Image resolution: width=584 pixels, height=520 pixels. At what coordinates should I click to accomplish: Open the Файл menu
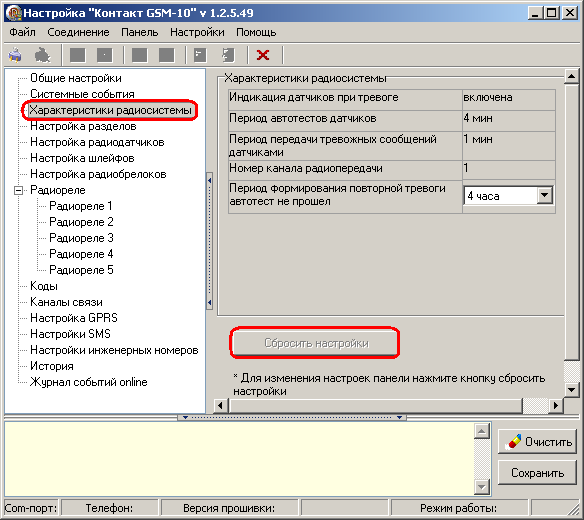pyautogui.click(x=22, y=32)
